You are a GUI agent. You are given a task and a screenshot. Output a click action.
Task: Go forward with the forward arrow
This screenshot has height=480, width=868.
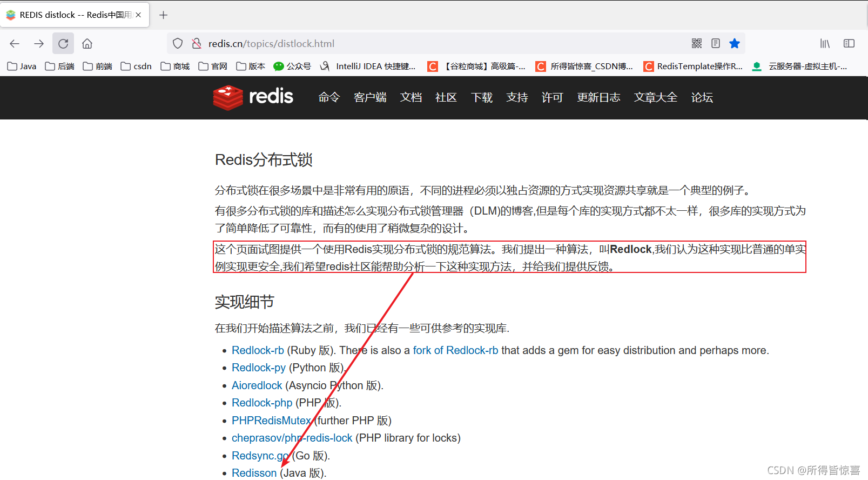point(39,44)
